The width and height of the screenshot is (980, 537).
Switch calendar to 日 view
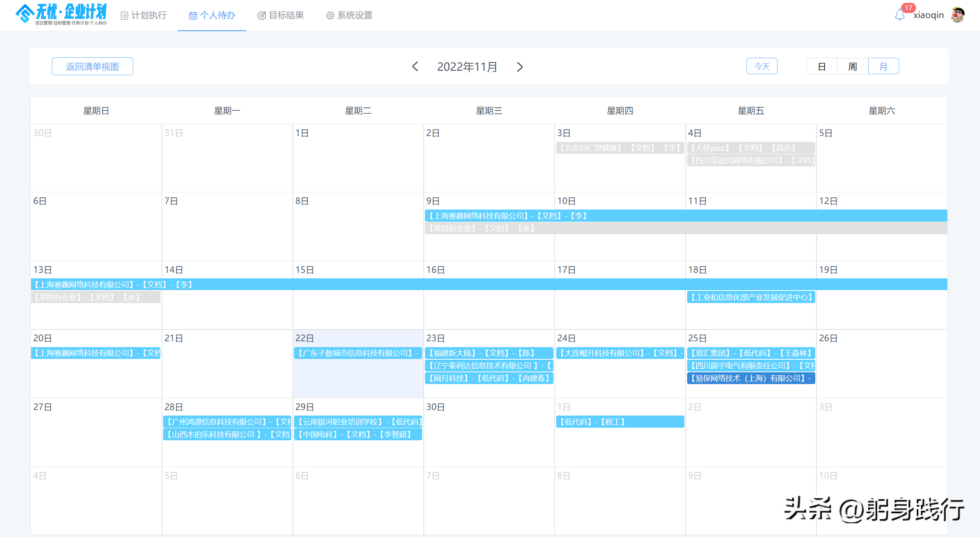(822, 66)
